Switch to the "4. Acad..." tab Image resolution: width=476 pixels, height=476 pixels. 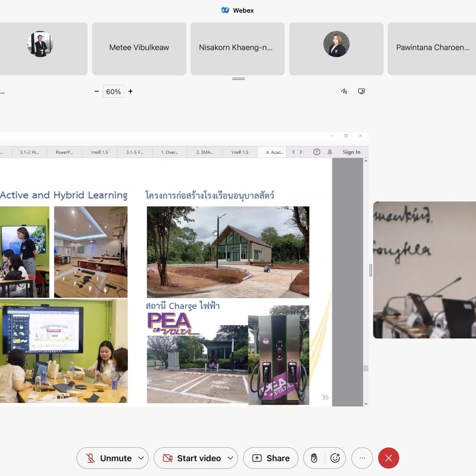pyautogui.click(x=274, y=152)
